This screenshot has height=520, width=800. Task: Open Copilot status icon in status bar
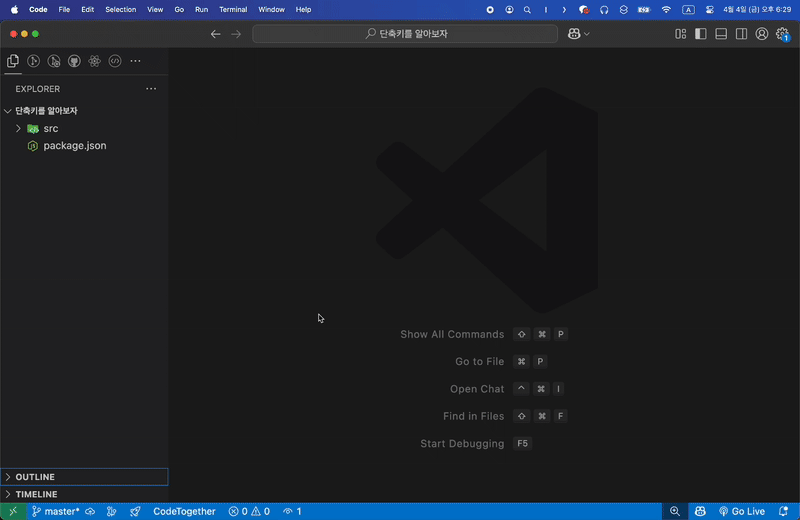[x=700, y=511]
